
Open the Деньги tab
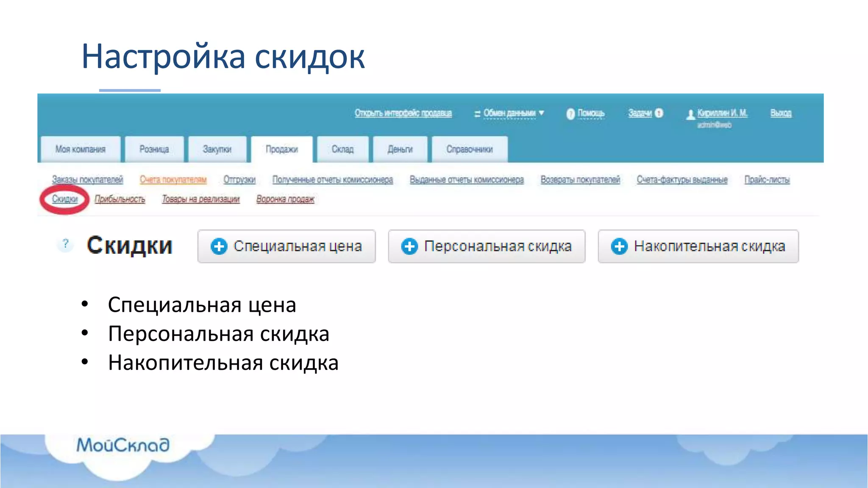click(400, 149)
